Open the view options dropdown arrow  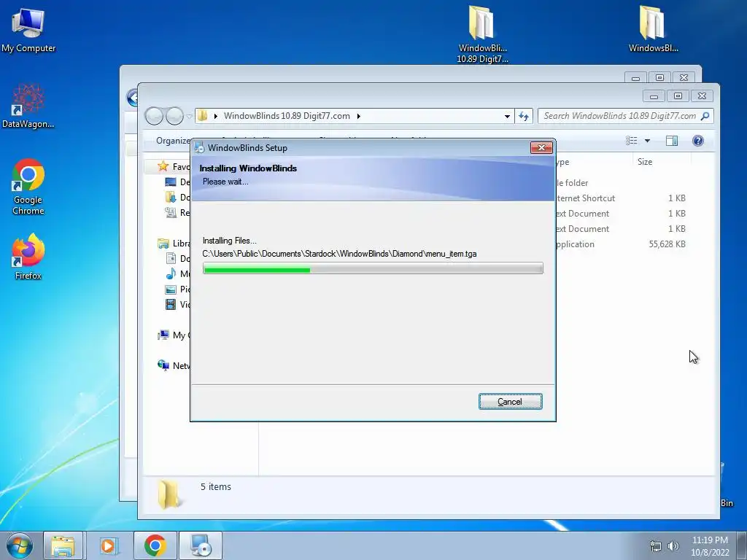click(x=648, y=141)
